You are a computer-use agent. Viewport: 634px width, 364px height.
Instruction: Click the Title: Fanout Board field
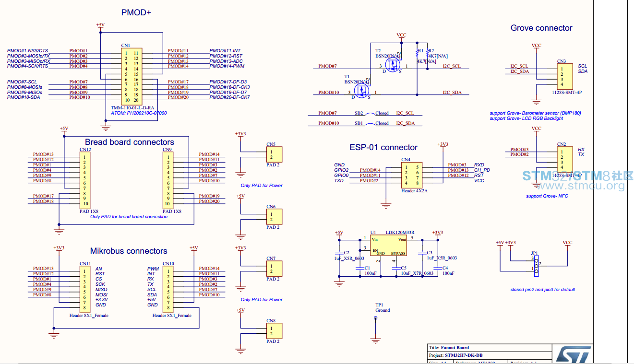[489, 348]
